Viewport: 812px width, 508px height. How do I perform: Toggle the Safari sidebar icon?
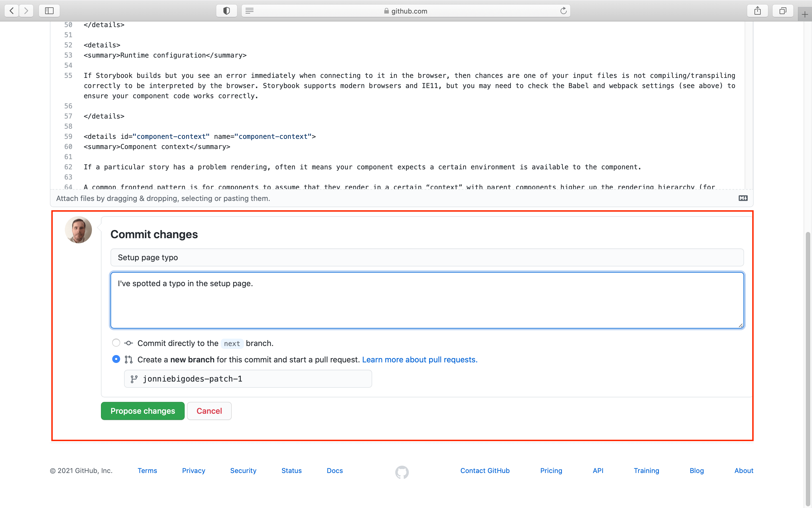tap(49, 11)
